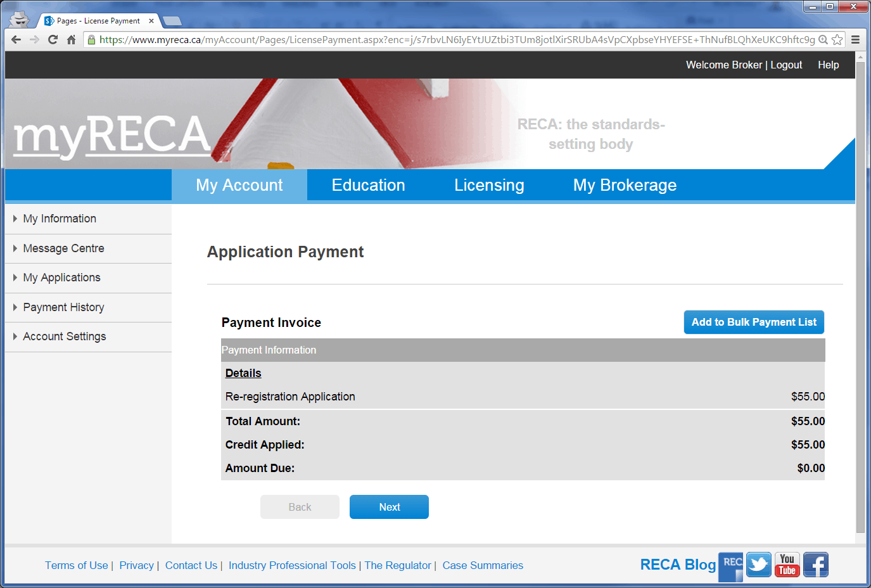Click the REC blog icon beside RECA Blog
The image size is (871, 588).
[x=731, y=566]
